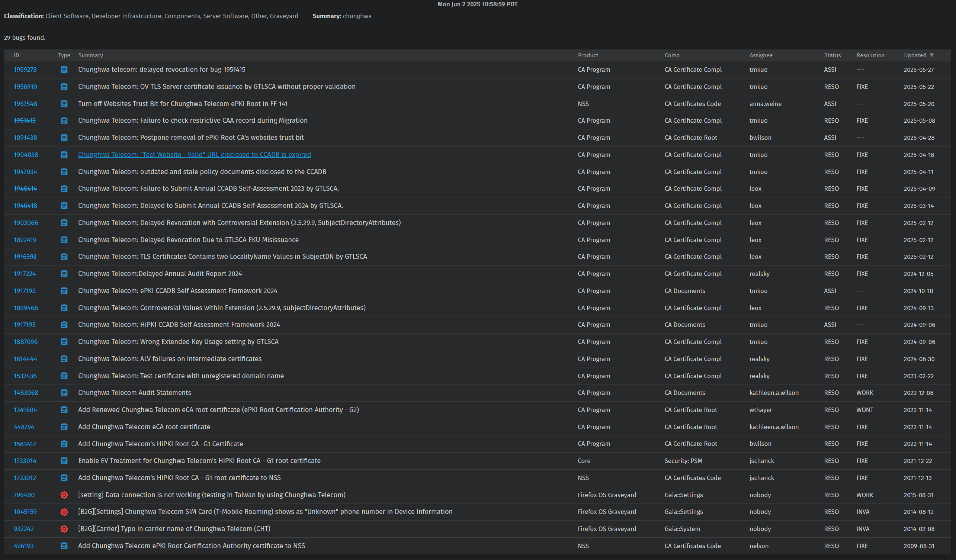Open bug 1891438 link

[x=25, y=138]
